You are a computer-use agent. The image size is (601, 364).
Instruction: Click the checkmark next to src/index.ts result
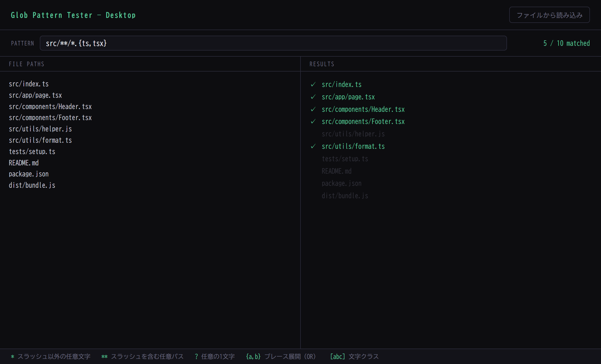point(313,85)
